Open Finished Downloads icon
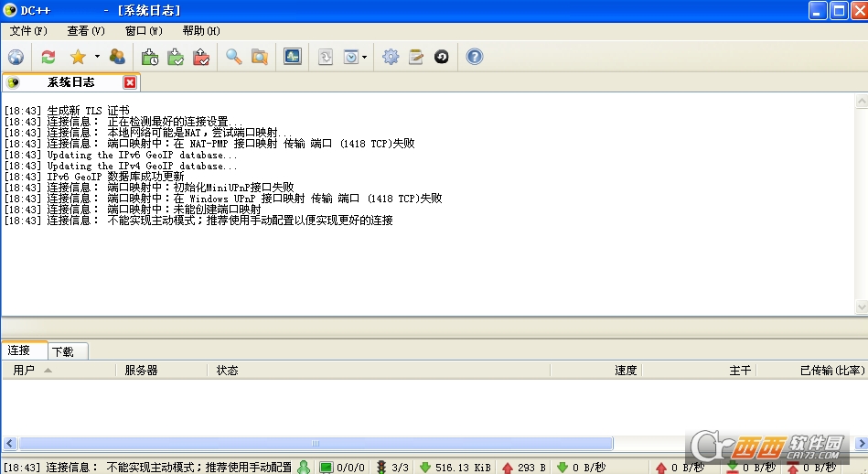The image size is (868, 474). 176,57
